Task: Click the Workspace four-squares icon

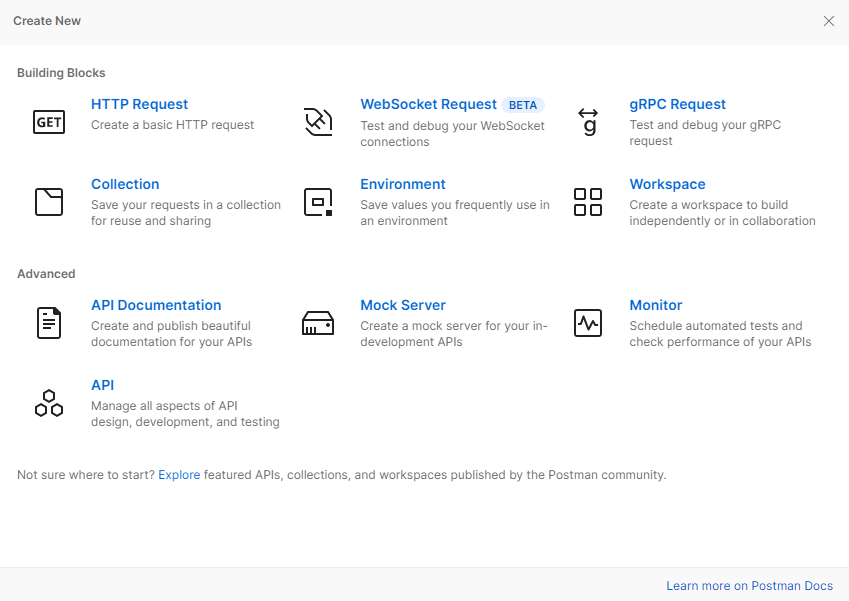Action: 588,202
